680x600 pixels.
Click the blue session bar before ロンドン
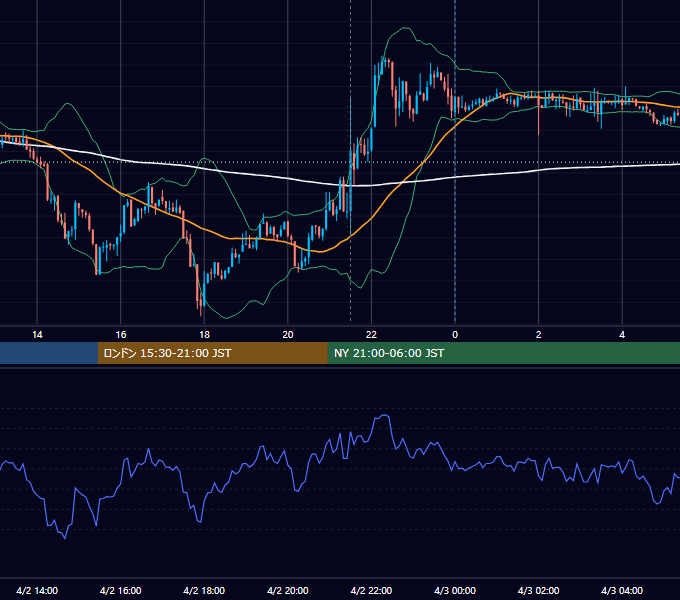(49, 353)
